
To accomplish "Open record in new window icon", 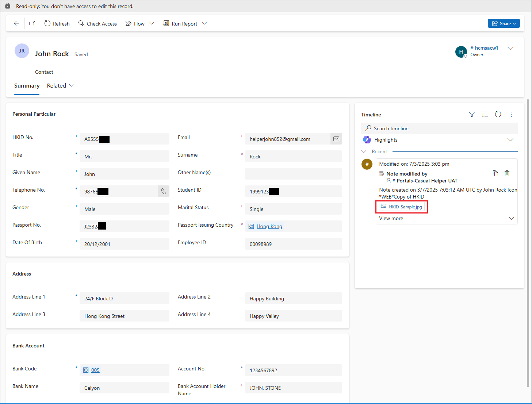I will point(32,23).
